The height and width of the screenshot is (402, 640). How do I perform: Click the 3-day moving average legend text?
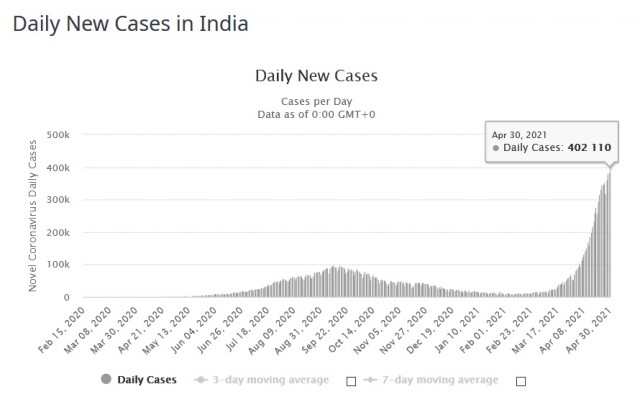271,380
